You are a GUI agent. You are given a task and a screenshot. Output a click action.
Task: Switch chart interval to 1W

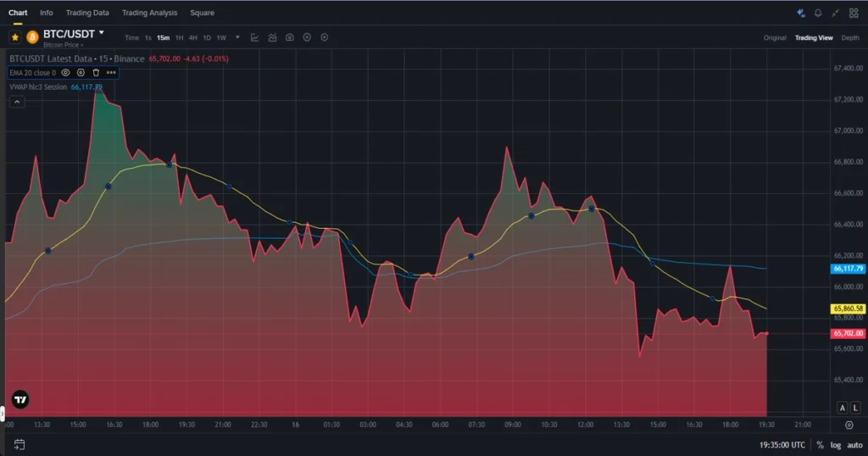(x=221, y=37)
